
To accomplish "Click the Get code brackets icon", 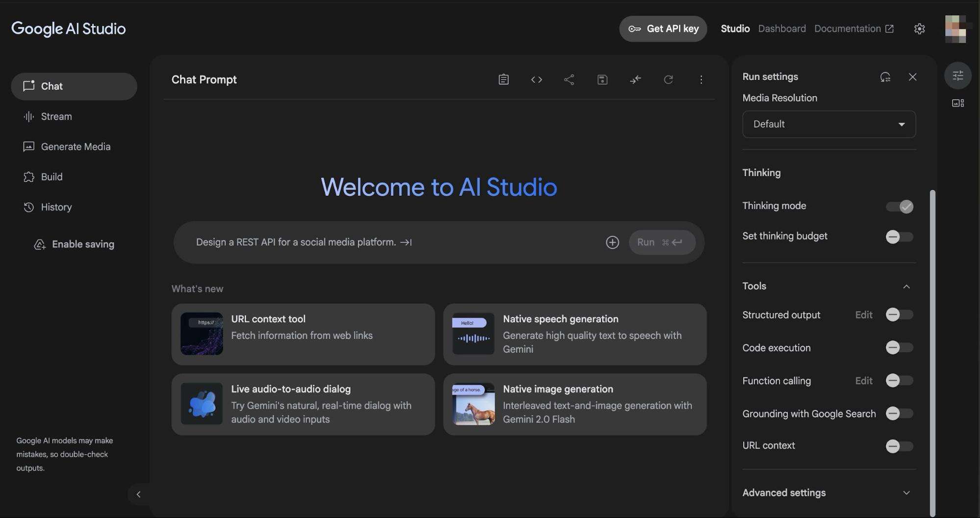I will point(536,79).
